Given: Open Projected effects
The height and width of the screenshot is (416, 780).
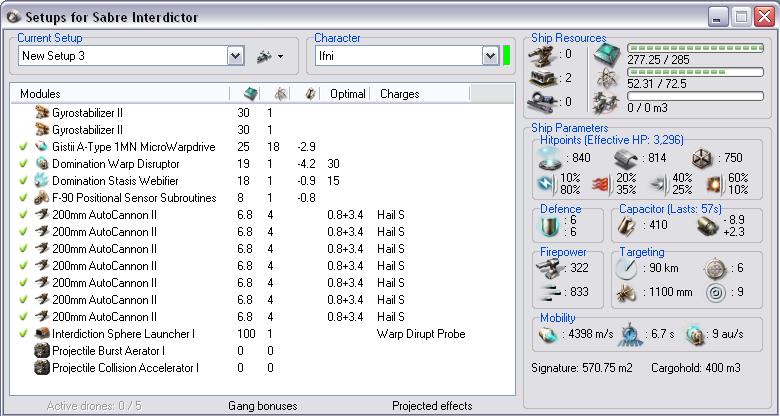Looking at the screenshot, I should click(x=432, y=406).
